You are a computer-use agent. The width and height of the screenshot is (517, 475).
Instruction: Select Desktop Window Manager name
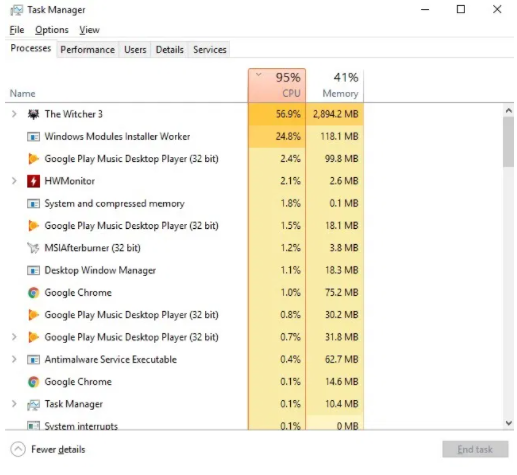[x=100, y=270]
